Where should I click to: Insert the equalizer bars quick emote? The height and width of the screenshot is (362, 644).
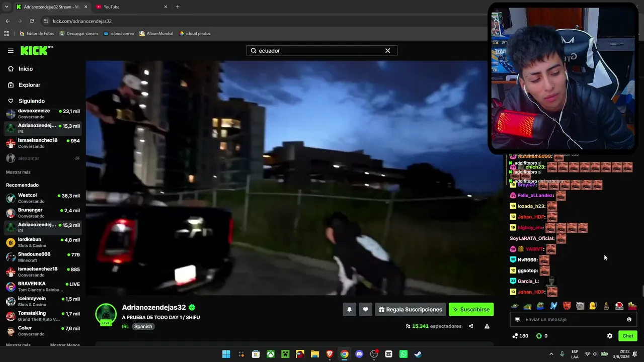[632, 306]
